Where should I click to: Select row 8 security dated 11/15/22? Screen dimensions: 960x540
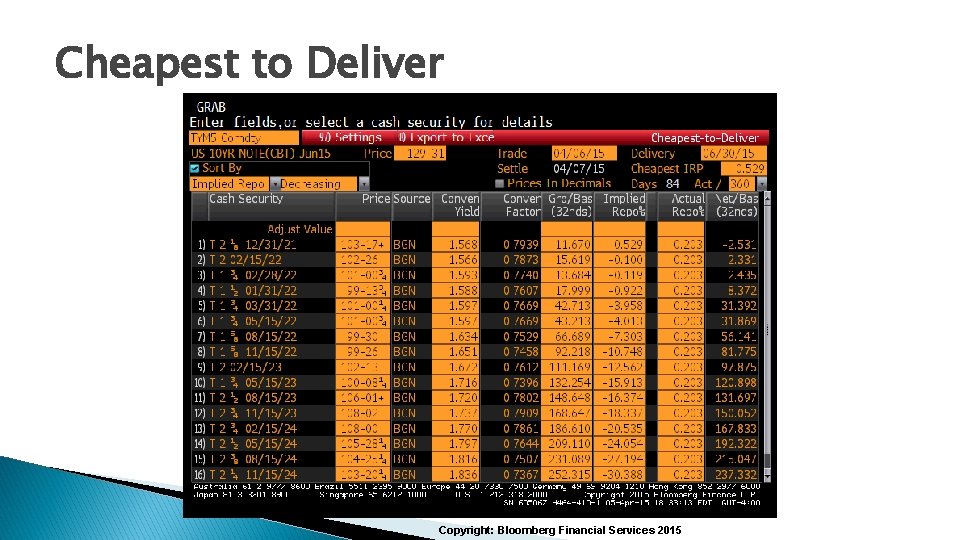tap(253, 351)
